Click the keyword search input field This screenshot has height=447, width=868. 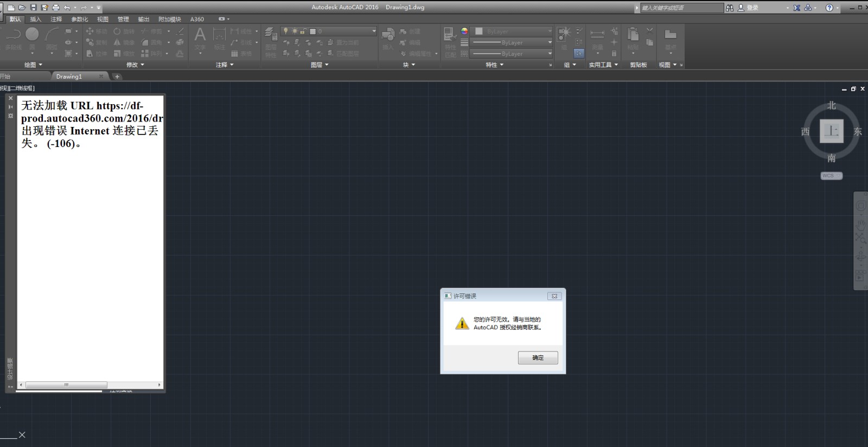pyautogui.click(x=682, y=8)
